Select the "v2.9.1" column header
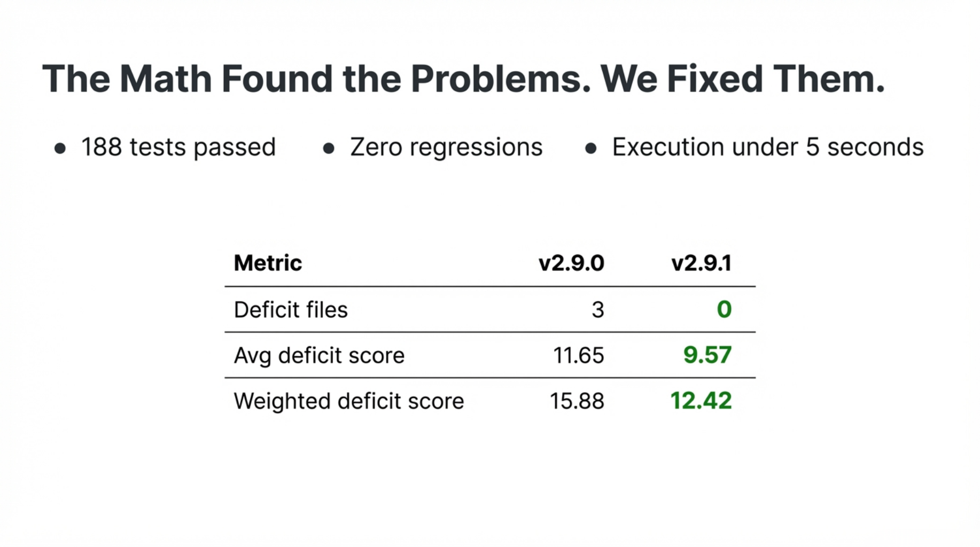 pyautogui.click(x=701, y=263)
